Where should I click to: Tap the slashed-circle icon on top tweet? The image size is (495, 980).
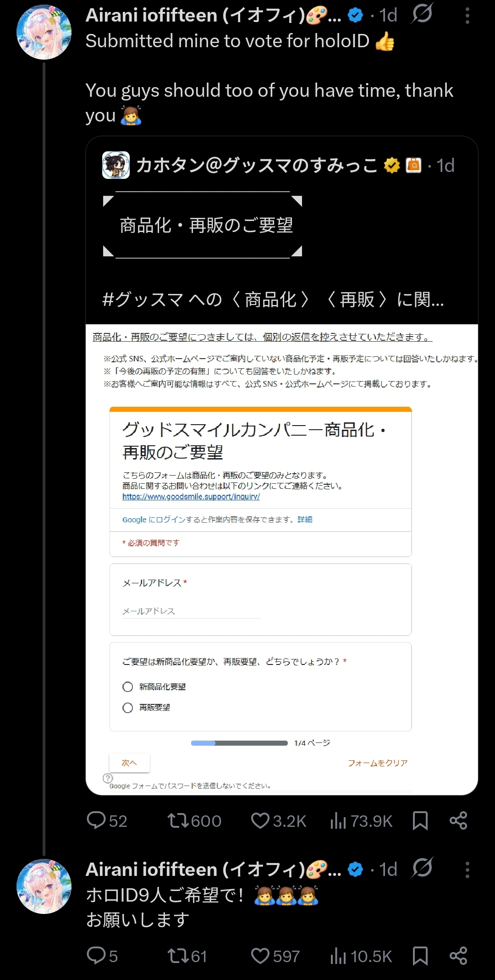coord(422,14)
